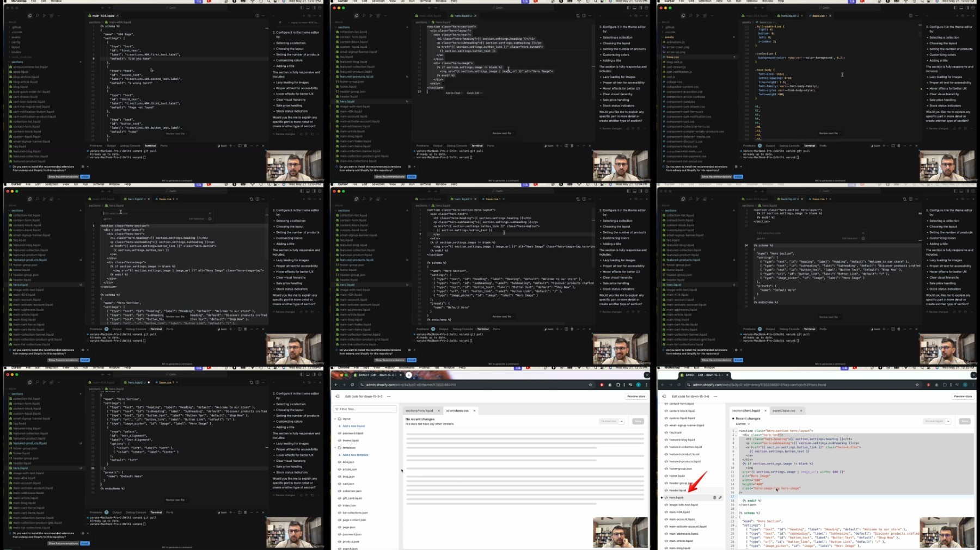Add new terminal plus icon in top-left frame
The width and height of the screenshot is (980, 550).
(x=230, y=146)
